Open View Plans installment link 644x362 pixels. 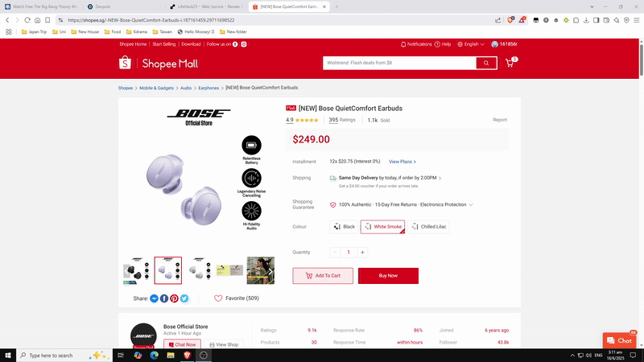pyautogui.click(x=402, y=162)
